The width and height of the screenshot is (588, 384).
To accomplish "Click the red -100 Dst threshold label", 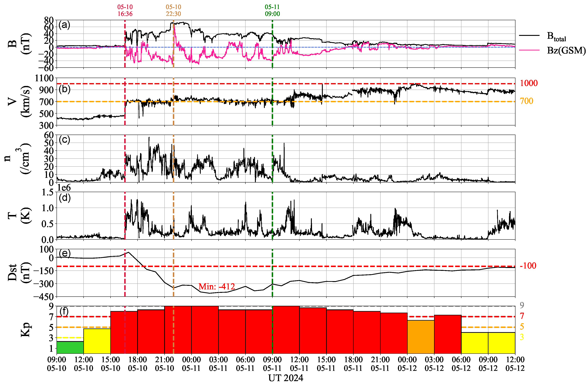I will click(528, 266).
